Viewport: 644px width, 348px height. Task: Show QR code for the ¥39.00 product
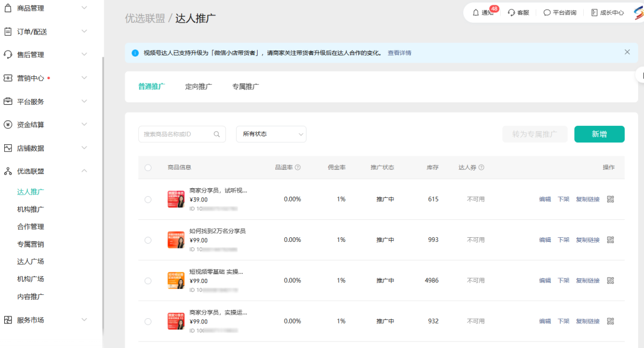610,199
